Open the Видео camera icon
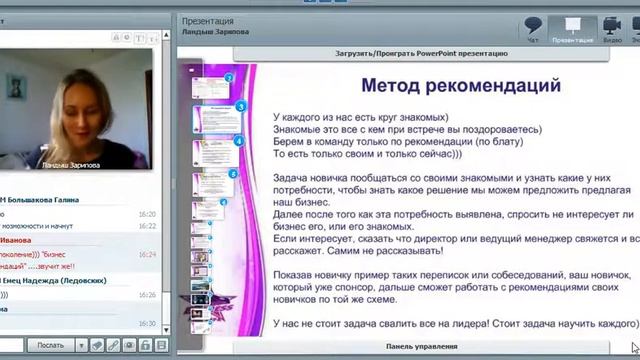 pos(612,29)
